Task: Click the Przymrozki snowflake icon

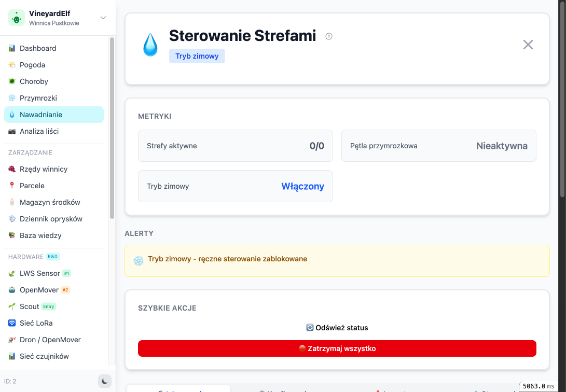Action: coord(12,97)
